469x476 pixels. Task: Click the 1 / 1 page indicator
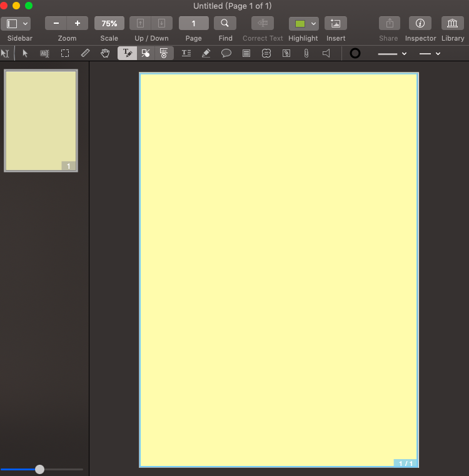tap(406, 463)
